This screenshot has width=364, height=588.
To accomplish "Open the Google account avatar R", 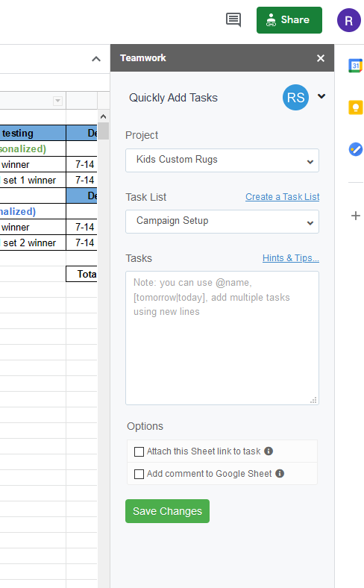I will point(348,20).
